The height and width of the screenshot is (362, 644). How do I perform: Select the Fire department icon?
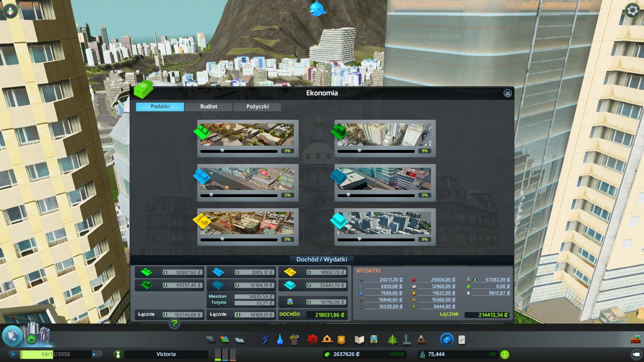pos(326,340)
